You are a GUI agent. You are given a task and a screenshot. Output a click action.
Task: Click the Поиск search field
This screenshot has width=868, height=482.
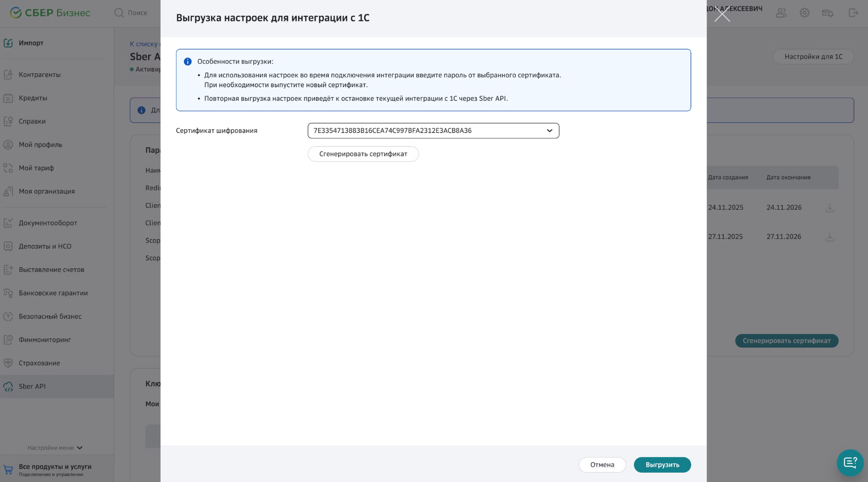(x=138, y=13)
